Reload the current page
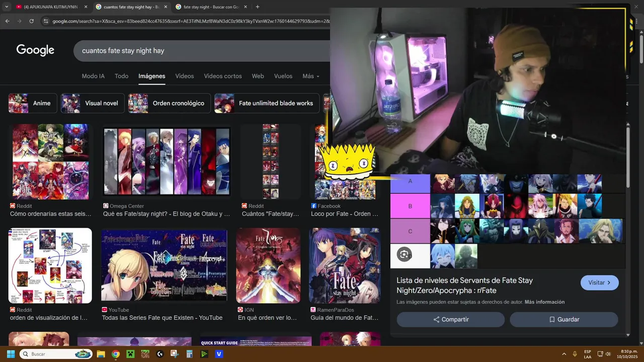This screenshot has height=362, width=644. (x=31, y=21)
